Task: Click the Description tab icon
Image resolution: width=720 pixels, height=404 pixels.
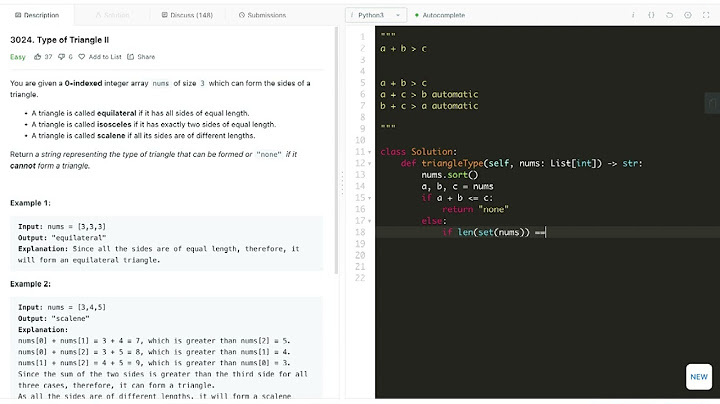Action: [18, 15]
